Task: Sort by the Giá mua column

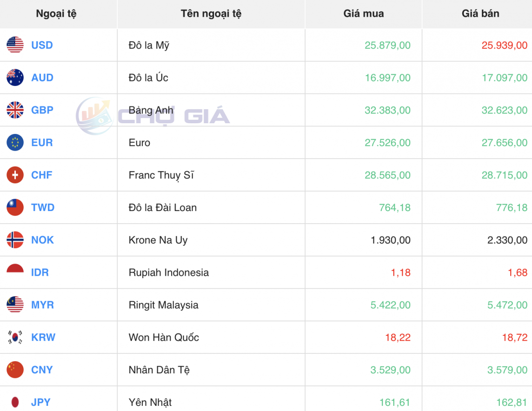Action: pos(363,13)
